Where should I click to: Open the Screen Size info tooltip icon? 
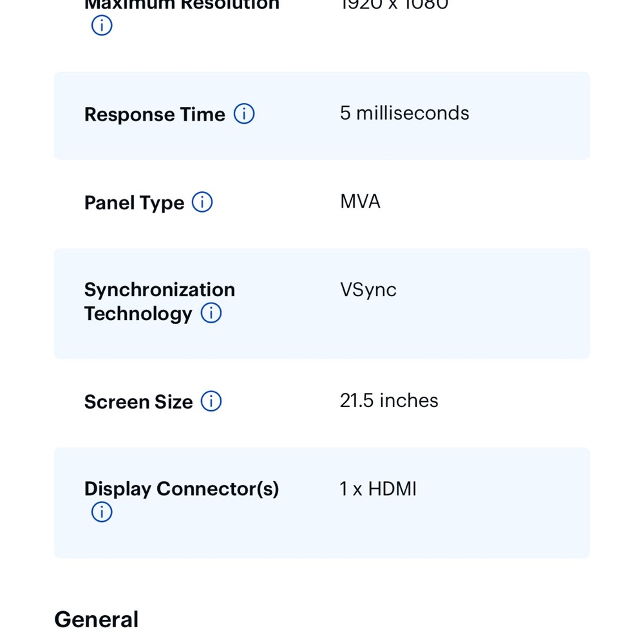211,401
